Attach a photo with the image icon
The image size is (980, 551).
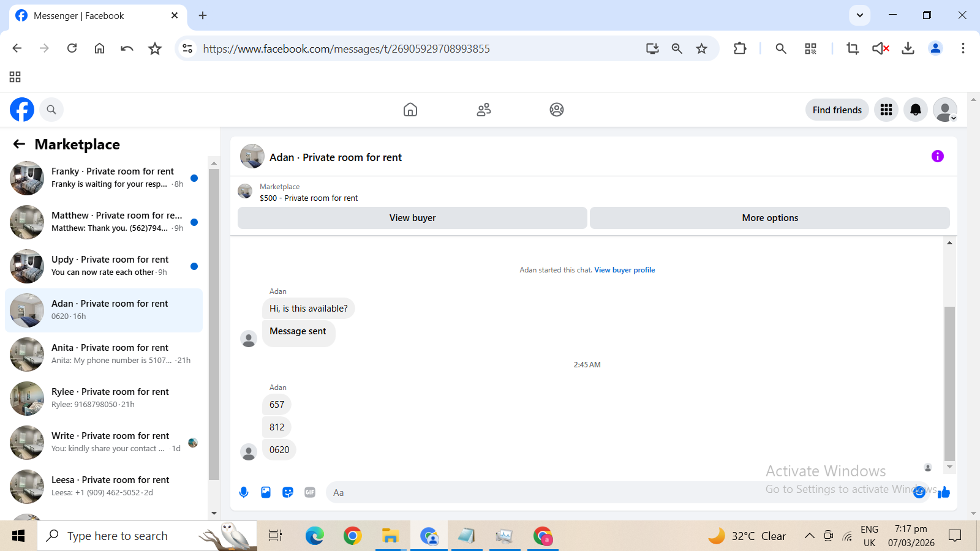pyautogui.click(x=266, y=492)
